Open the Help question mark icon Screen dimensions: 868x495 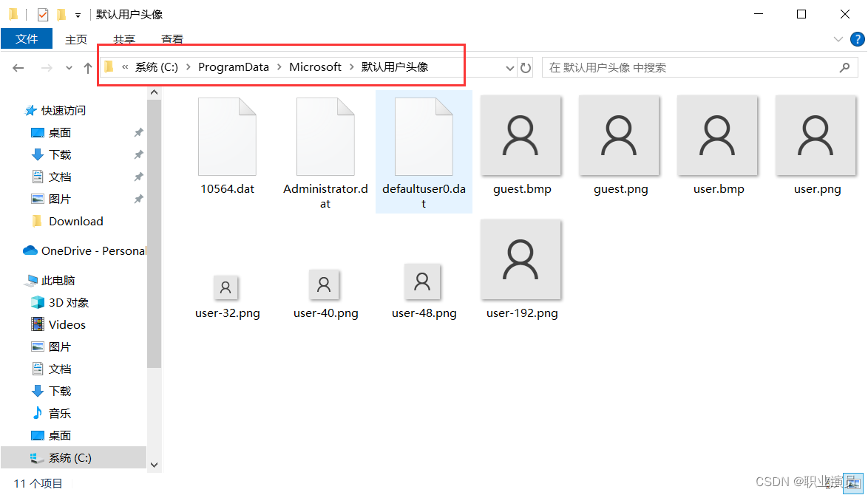click(857, 39)
